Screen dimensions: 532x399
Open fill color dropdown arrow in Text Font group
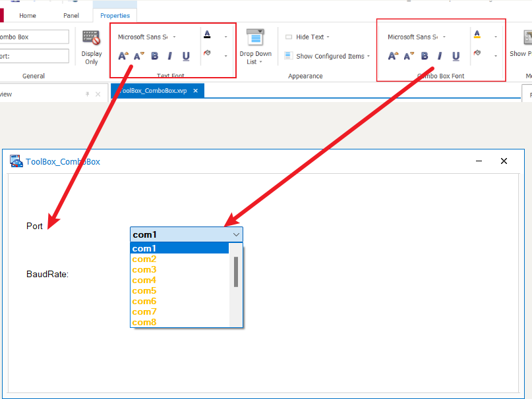(226, 56)
